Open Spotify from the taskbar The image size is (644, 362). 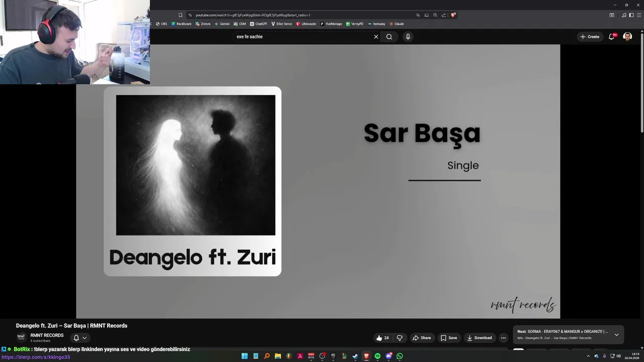(377, 356)
